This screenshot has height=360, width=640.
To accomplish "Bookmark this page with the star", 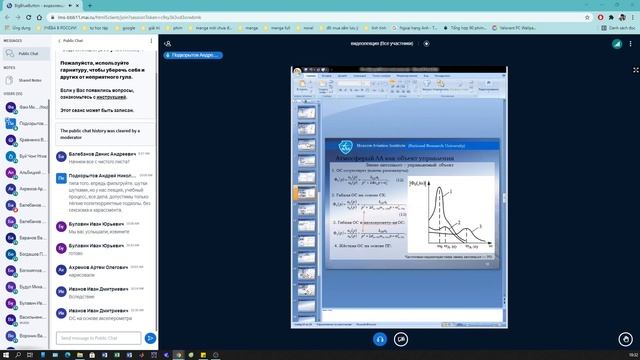I will tap(587, 18).
